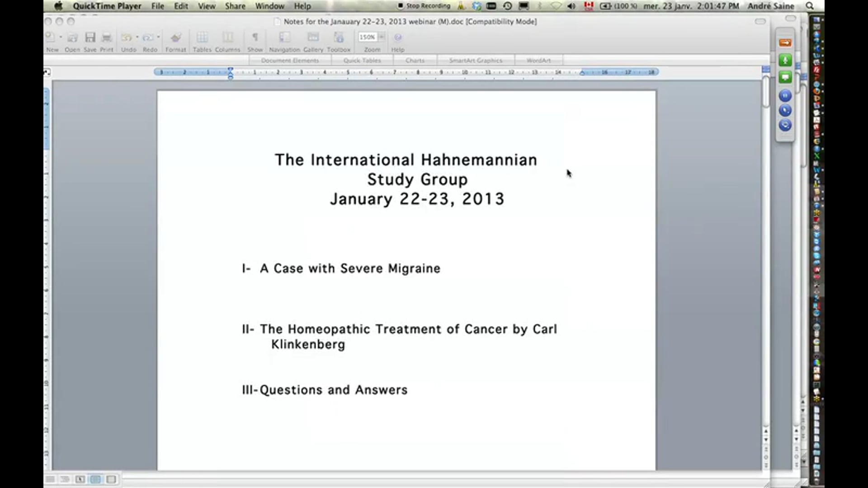Expand the Redo dropdown arrow

coord(158,37)
